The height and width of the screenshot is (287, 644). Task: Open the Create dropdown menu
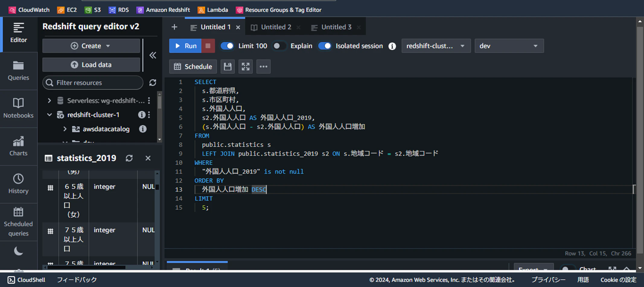coord(91,46)
